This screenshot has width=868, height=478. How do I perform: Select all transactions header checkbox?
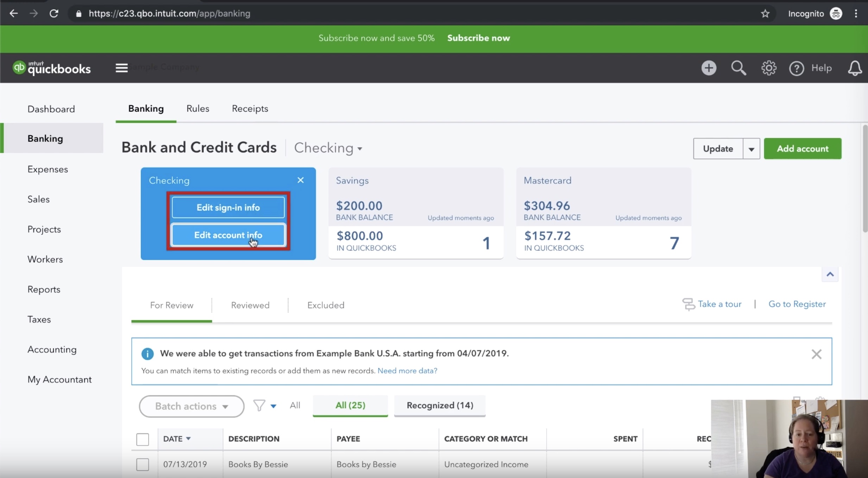(143, 439)
